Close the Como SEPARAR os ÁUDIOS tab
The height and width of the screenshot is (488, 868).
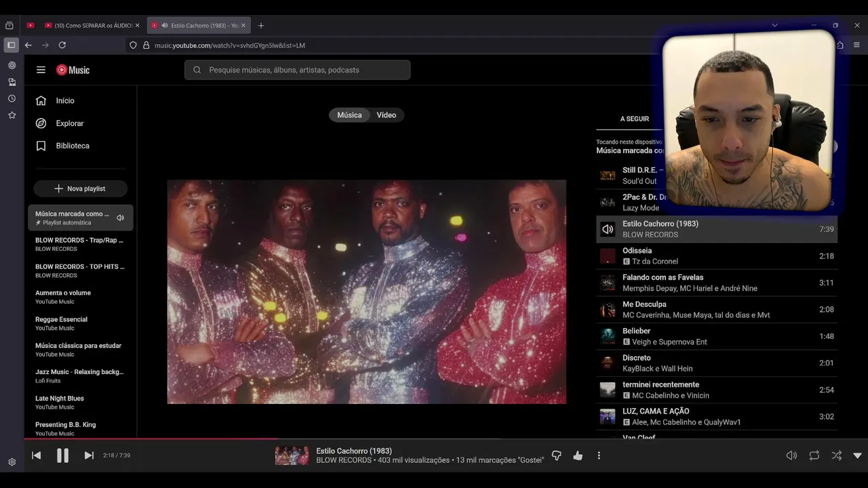[137, 26]
